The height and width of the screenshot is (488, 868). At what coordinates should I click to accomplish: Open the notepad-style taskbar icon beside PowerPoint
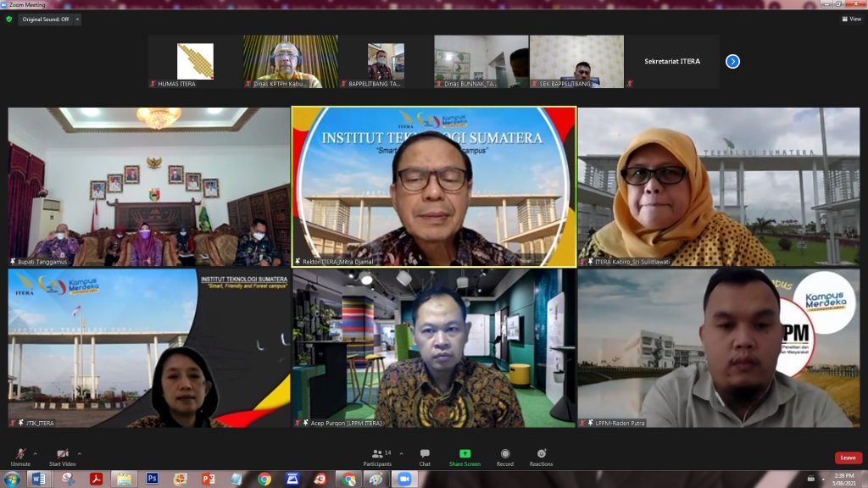236,480
